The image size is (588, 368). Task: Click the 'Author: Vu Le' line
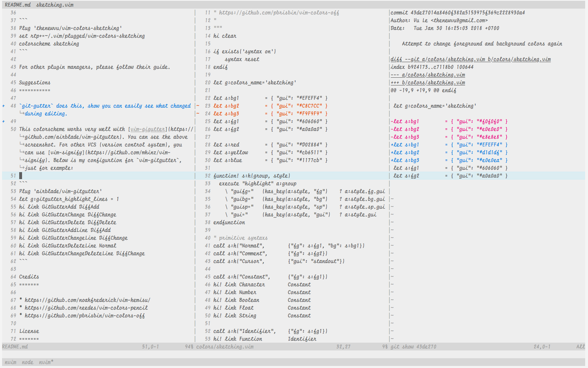(x=439, y=20)
